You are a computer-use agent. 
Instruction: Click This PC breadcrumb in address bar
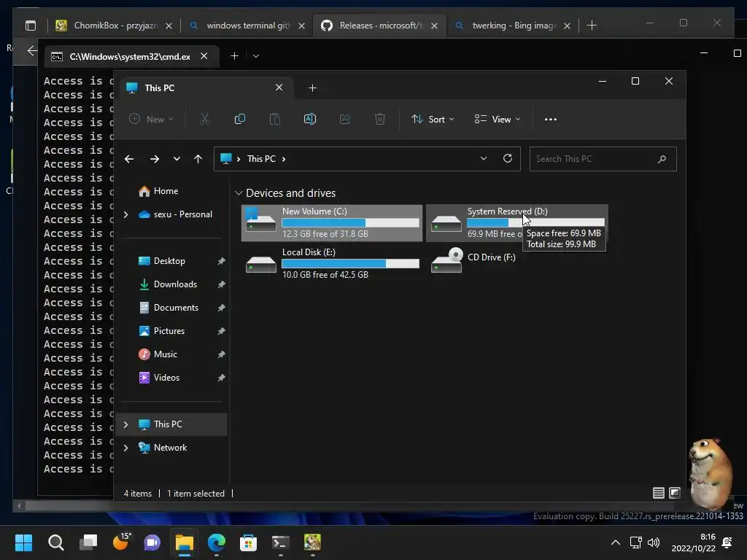click(x=261, y=159)
